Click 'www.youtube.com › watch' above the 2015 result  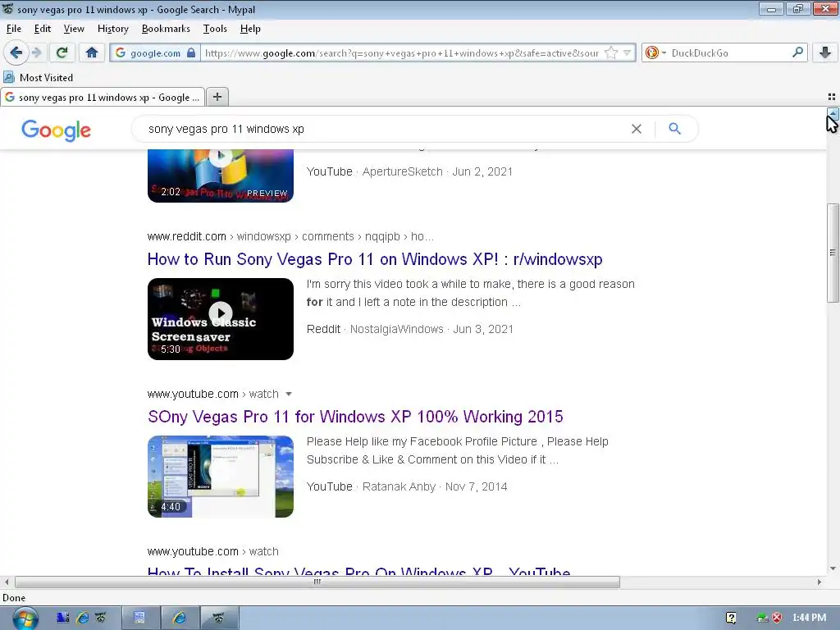[213, 394]
